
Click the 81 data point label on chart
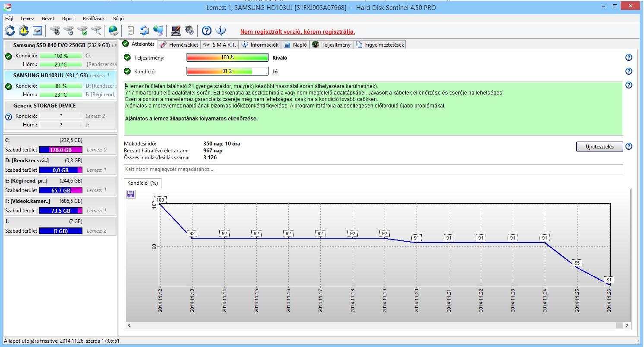pyautogui.click(x=609, y=280)
